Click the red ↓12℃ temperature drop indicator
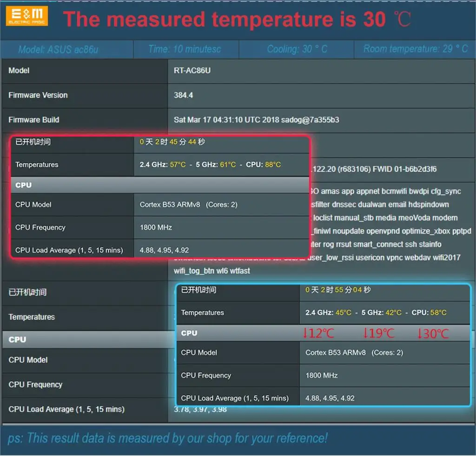This screenshot has height=456, width=476. pos(318,333)
